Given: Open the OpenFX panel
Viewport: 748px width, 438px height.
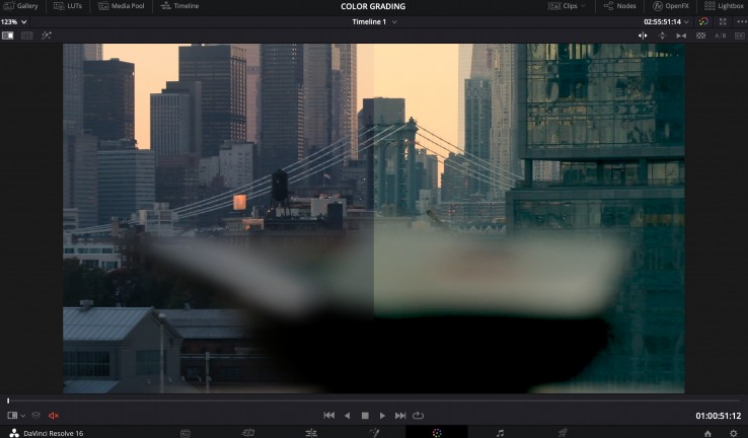Looking at the screenshot, I should pyautogui.click(x=671, y=6).
